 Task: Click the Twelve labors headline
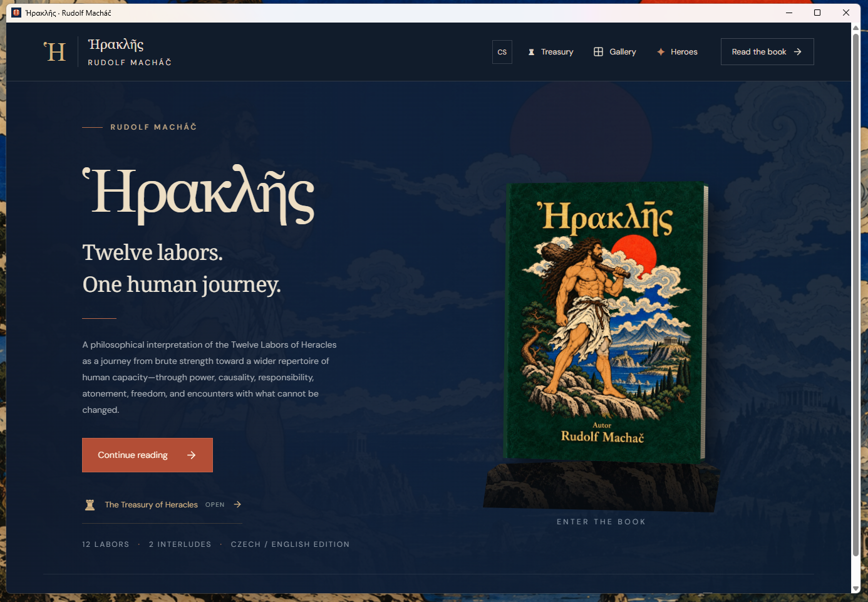[153, 252]
